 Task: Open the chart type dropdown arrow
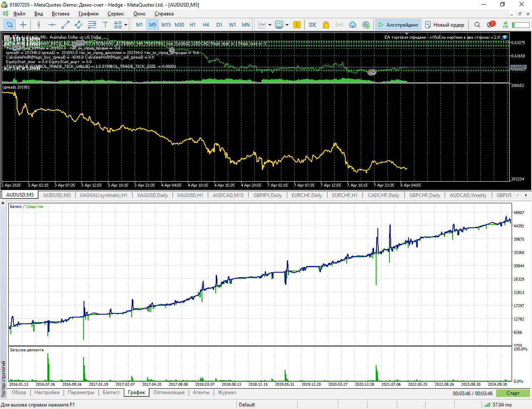coord(270,25)
